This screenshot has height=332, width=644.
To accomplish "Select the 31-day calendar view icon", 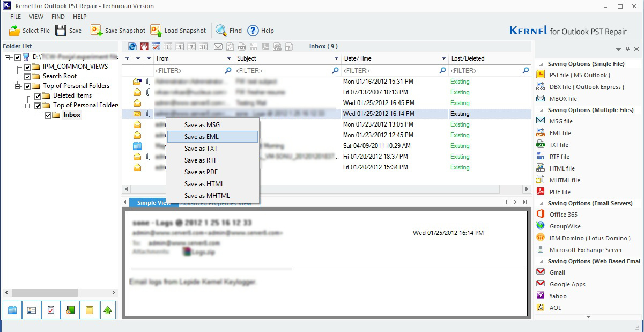I will click(x=203, y=46).
